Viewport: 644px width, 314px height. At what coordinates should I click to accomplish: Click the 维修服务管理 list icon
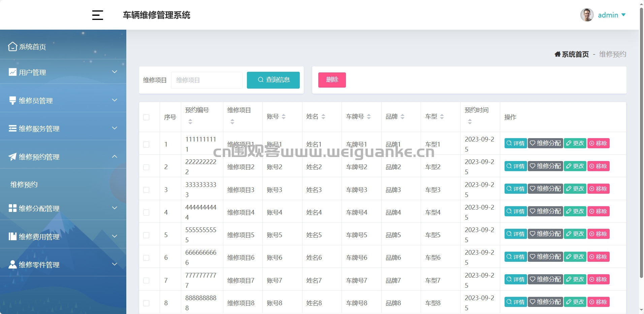click(12, 128)
